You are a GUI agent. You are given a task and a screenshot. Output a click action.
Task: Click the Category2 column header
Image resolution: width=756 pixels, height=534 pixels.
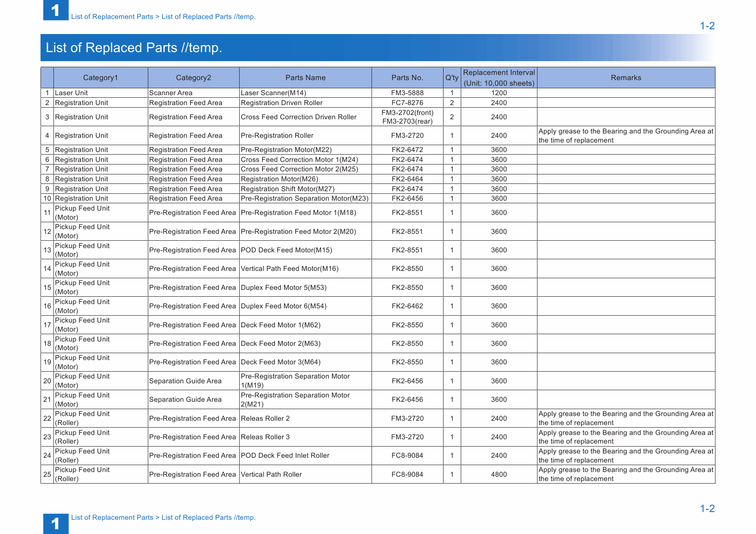point(194,78)
